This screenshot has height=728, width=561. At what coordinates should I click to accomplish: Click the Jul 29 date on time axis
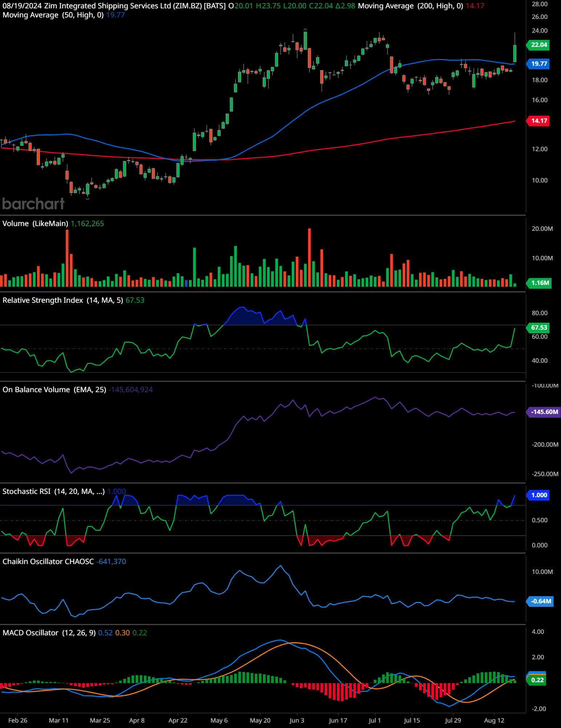(453, 720)
